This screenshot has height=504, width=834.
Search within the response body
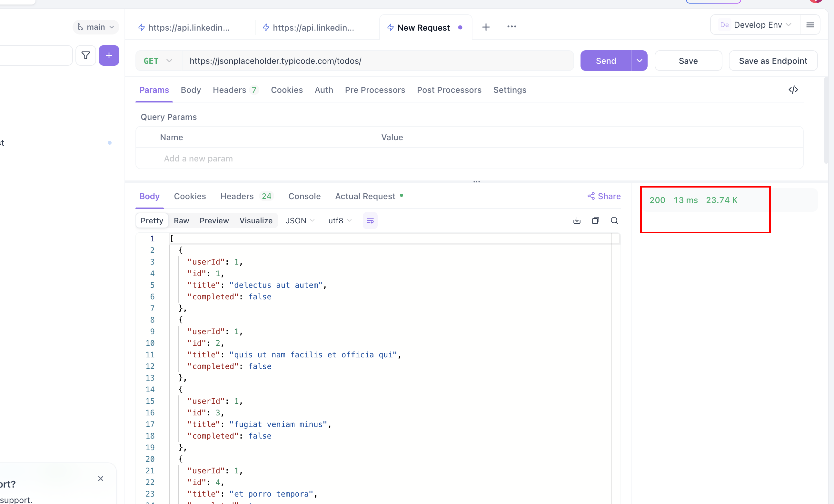tap(614, 220)
